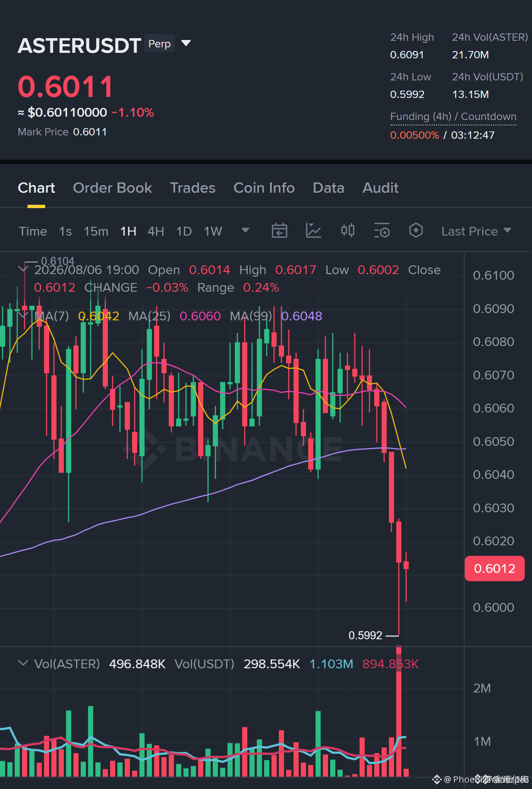
Task: Click the 24h Vol(ASTER) value 21.70M
Action: pyautogui.click(x=470, y=55)
